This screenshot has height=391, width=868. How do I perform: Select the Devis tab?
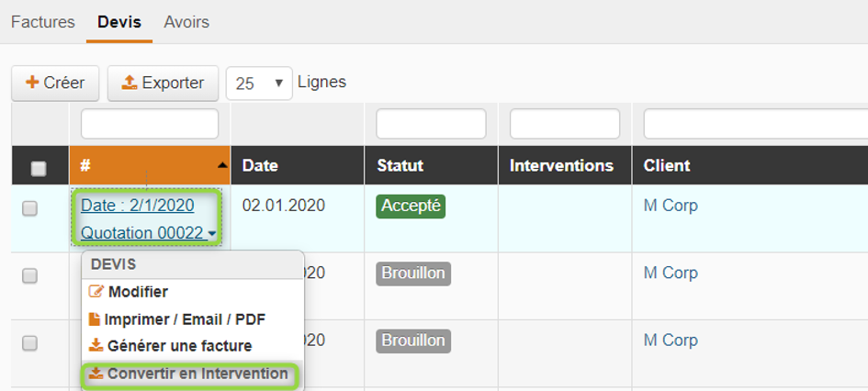[x=119, y=21]
